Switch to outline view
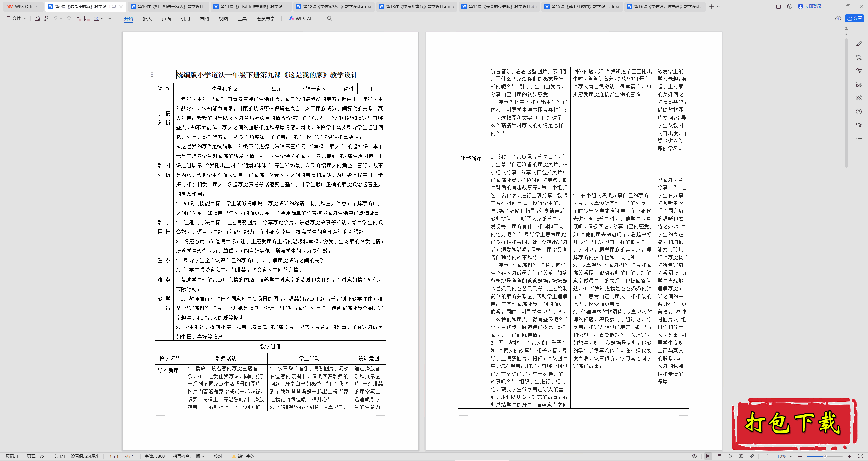Screen dimensions: 868x461 point(719,456)
